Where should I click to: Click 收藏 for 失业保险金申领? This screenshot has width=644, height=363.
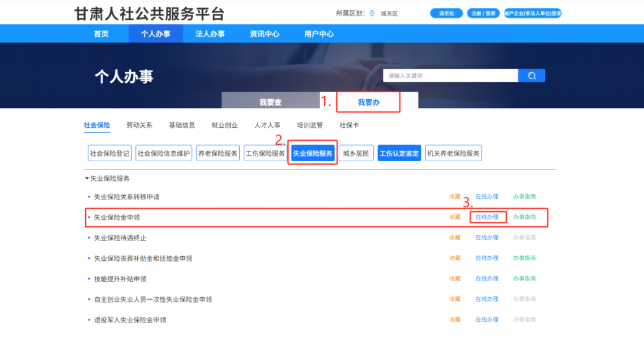(454, 217)
